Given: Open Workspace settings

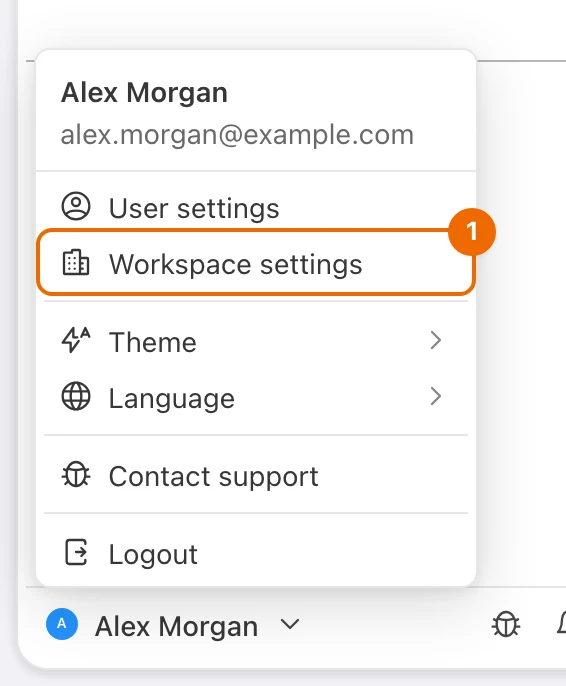Looking at the screenshot, I should pyautogui.click(x=256, y=264).
